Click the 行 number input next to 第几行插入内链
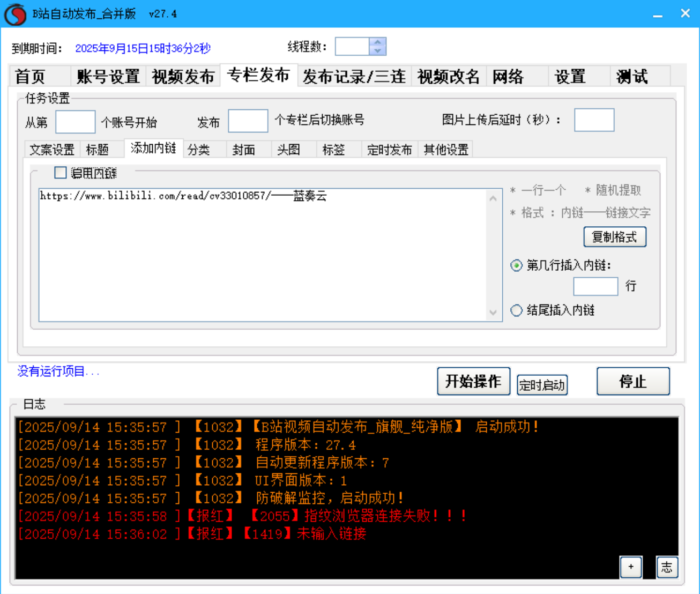The image size is (700, 594). [595, 286]
